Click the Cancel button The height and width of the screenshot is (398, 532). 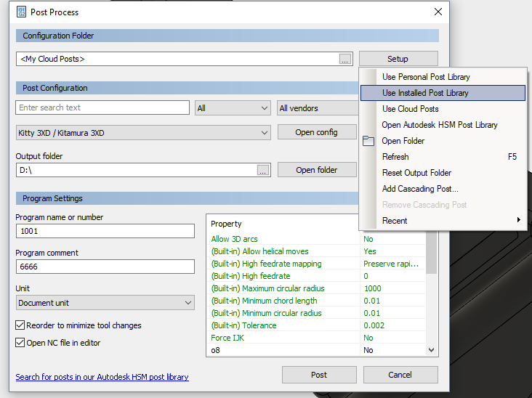400,375
